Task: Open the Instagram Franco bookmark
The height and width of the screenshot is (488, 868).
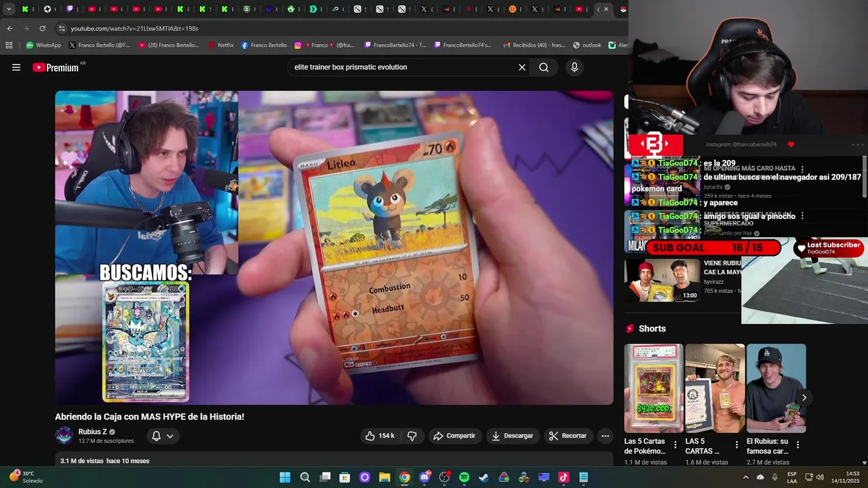Action: [324, 45]
